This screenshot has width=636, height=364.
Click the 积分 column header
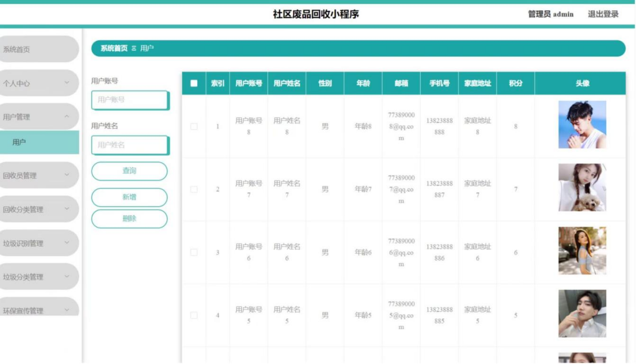click(x=515, y=83)
